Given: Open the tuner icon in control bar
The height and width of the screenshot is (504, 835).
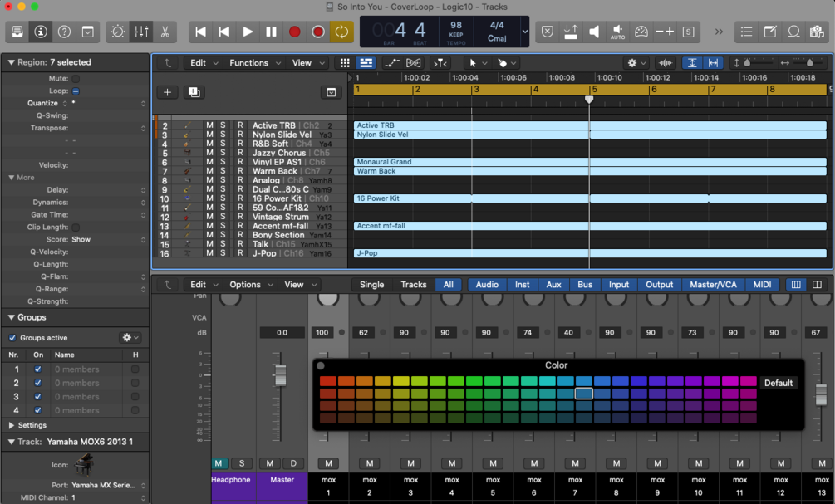Looking at the screenshot, I should tap(641, 32).
